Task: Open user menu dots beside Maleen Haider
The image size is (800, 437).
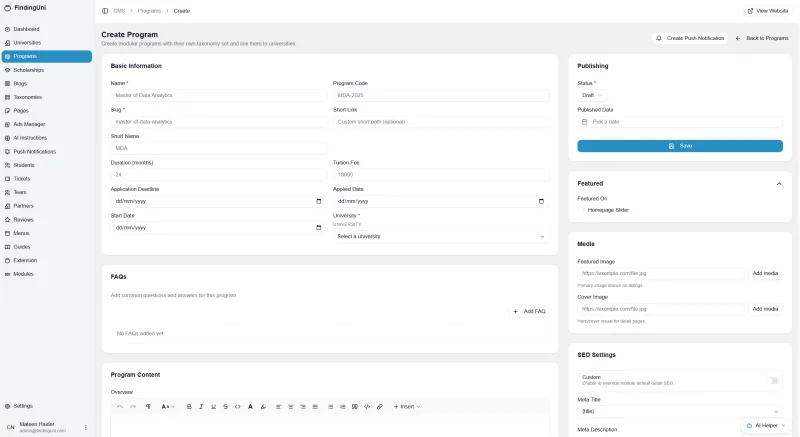Action: [86, 427]
